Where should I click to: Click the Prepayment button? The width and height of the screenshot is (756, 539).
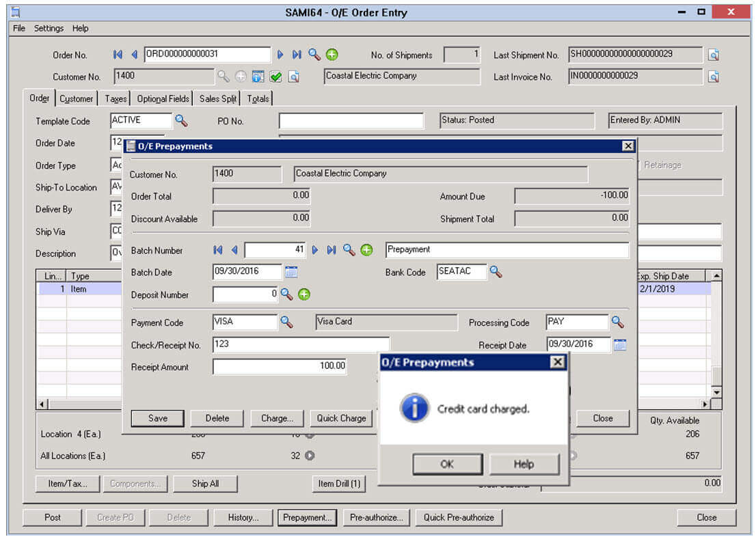(307, 517)
